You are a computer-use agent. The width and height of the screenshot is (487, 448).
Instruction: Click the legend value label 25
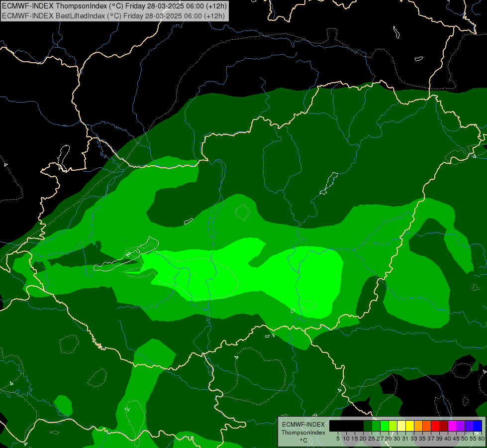[x=372, y=439]
